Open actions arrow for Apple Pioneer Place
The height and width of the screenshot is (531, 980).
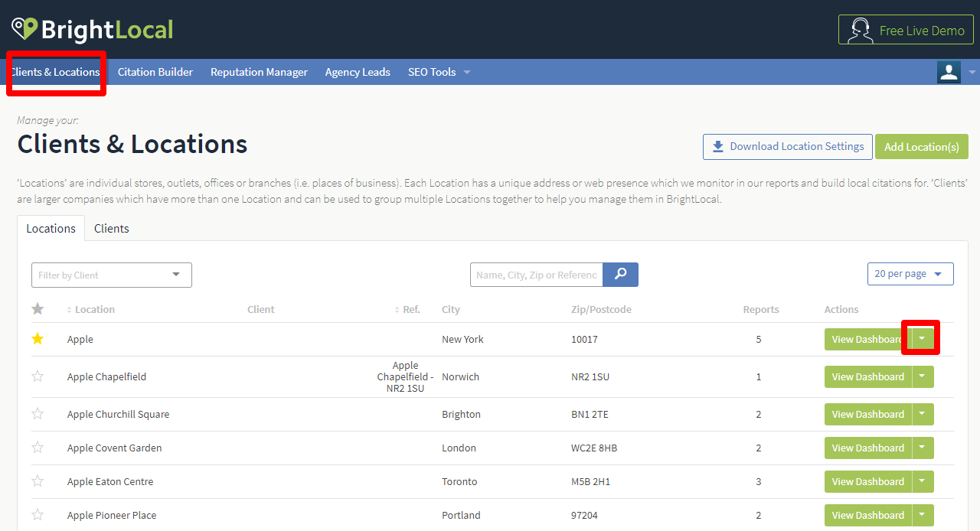923,515
